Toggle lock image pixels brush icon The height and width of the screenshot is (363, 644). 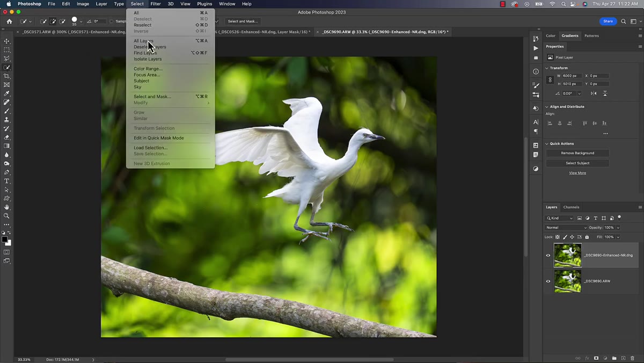(565, 237)
